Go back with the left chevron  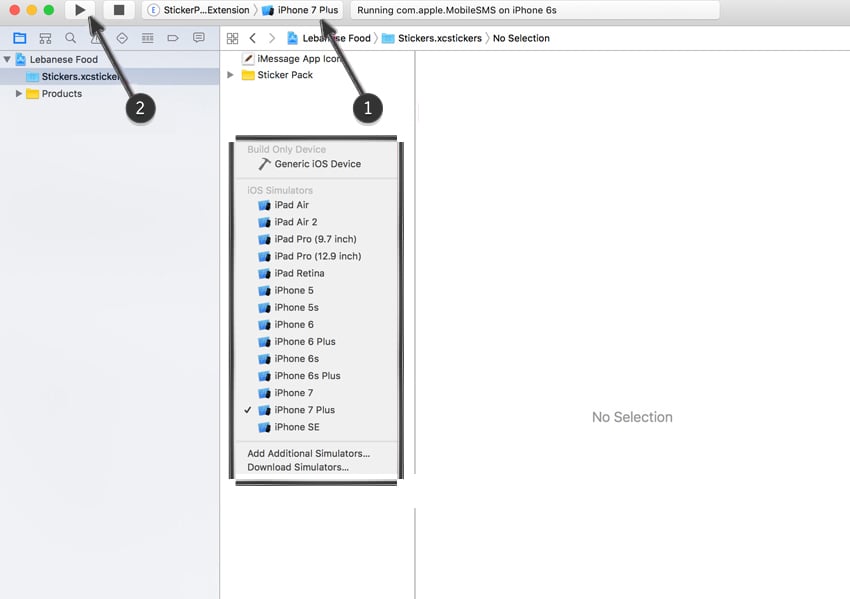pyautogui.click(x=253, y=38)
